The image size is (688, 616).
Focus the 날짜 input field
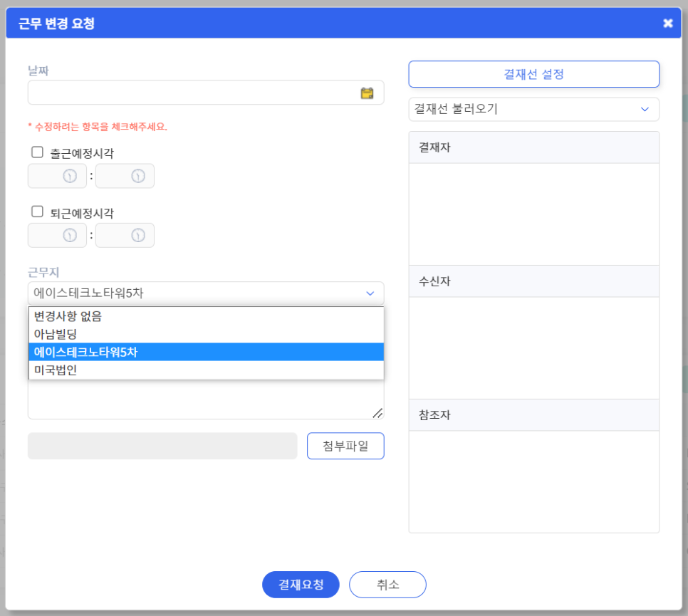(x=206, y=93)
